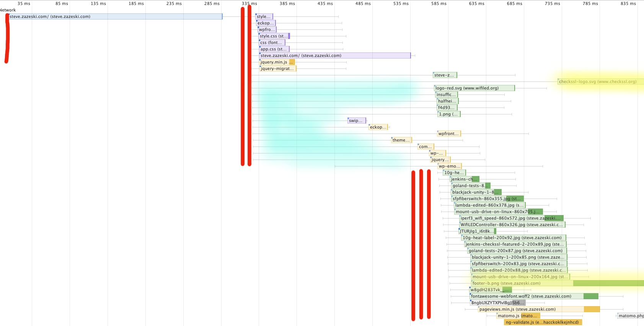Select the logo-red.svg wifiled.org request
The width and height of the screenshot is (644, 326).
(x=474, y=88)
